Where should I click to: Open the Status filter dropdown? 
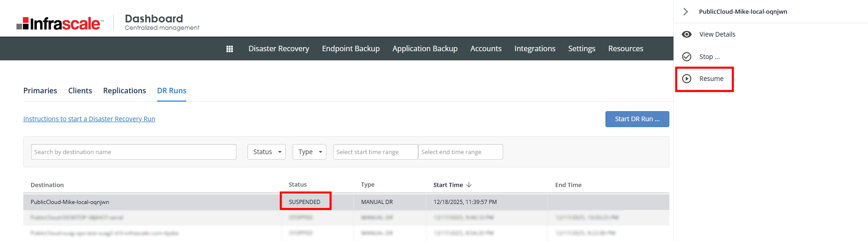(267, 152)
